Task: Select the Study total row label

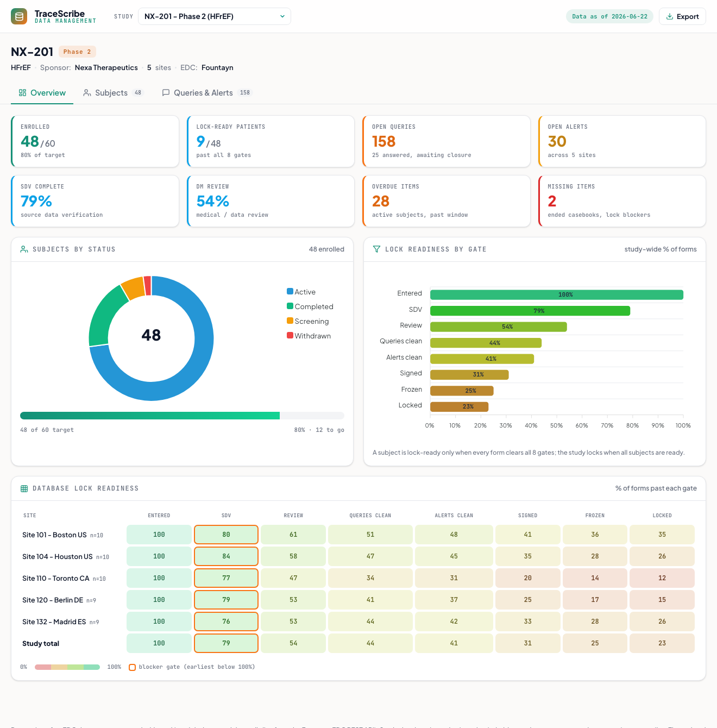Action: point(41,643)
